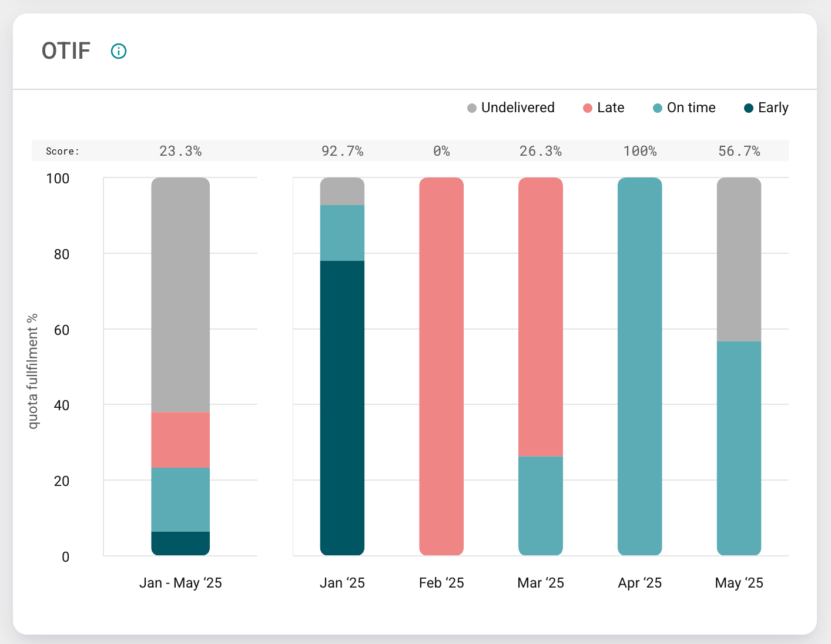Image resolution: width=831 pixels, height=644 pixels.
Task: Toggle the Late series visibility
Action: [603, 108]
